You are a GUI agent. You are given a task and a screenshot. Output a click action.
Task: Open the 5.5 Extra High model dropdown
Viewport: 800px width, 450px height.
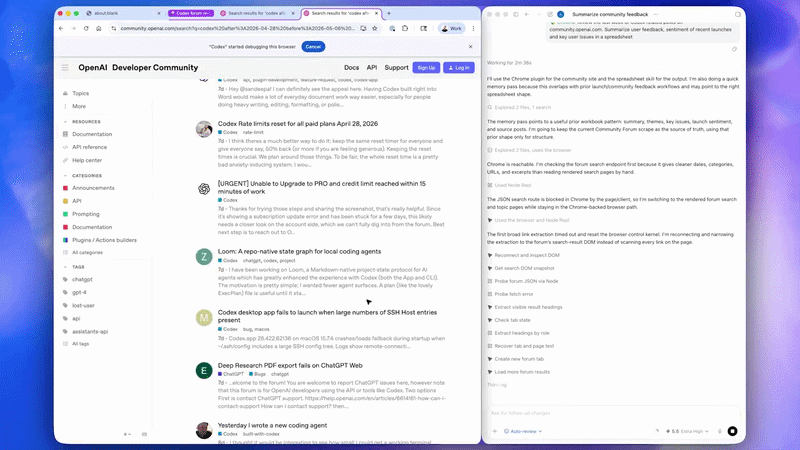pos(687,431)
